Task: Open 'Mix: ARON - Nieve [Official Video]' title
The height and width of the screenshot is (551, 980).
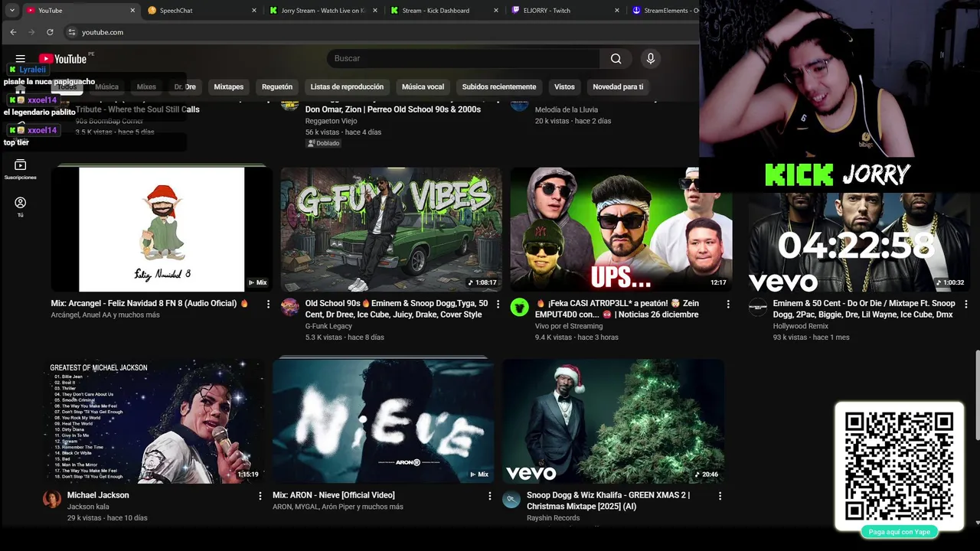Action: (x=334, y=496)
